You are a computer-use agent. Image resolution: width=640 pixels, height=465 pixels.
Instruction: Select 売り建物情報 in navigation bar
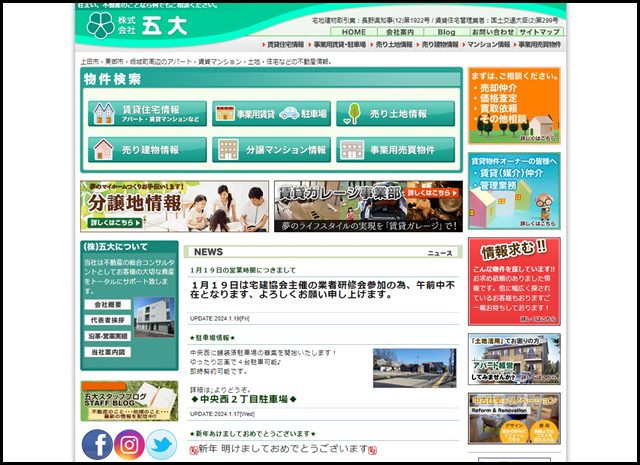click(x=438, y=44)
